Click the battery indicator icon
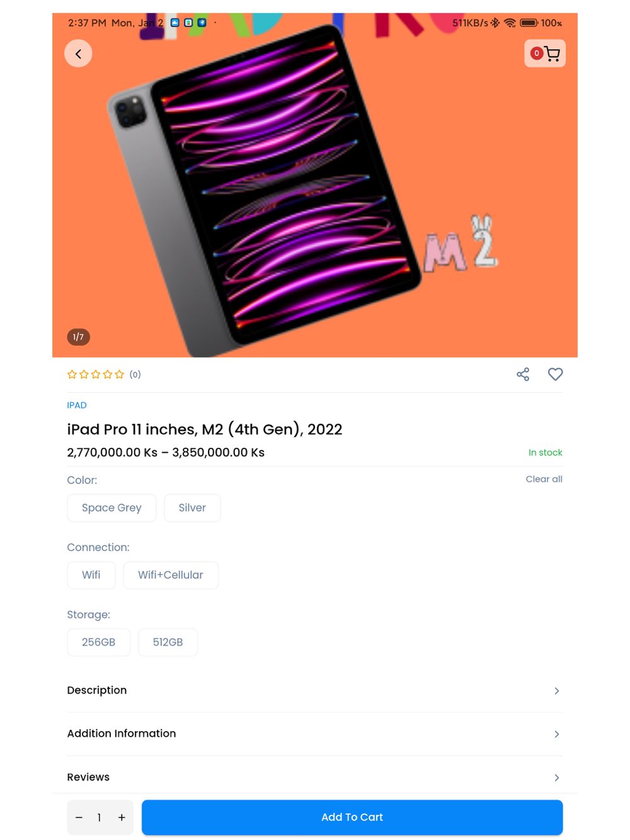Screen dimensions: 630x840 pos(529,23)
